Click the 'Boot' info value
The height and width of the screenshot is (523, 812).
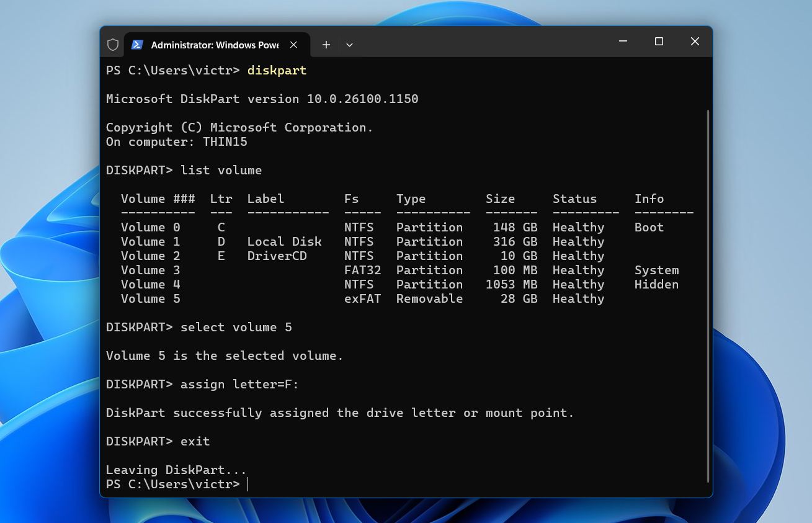pyautogui.click(x=649, y=227)
